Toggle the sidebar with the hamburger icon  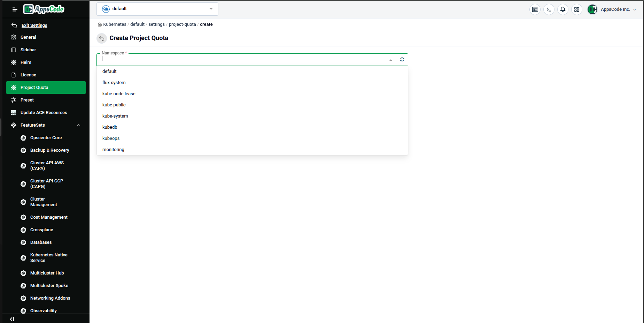pos(15,9)
